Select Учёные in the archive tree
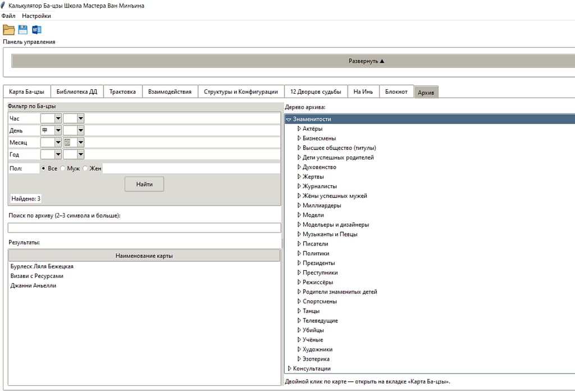 (x=313, y=340)
